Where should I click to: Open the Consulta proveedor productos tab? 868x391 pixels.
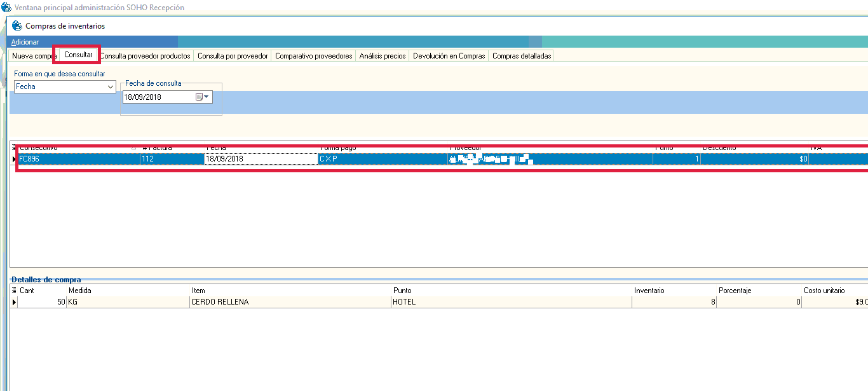point(146,56)
